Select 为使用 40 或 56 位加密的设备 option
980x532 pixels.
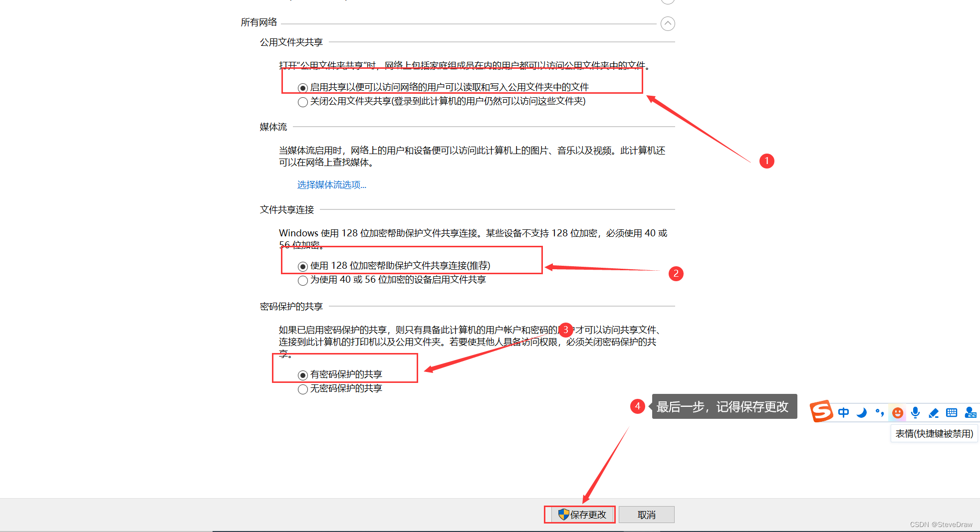pyautogui.click(x=303, y=280)
